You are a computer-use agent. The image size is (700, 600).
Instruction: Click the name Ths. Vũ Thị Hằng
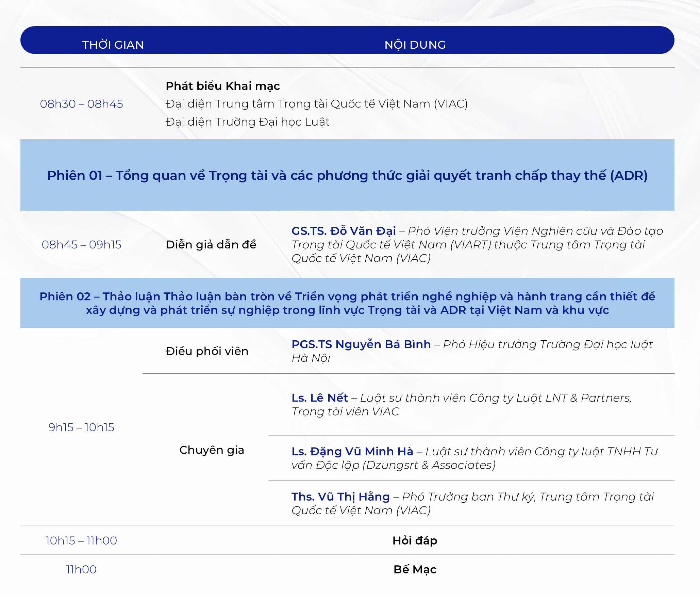340,497
